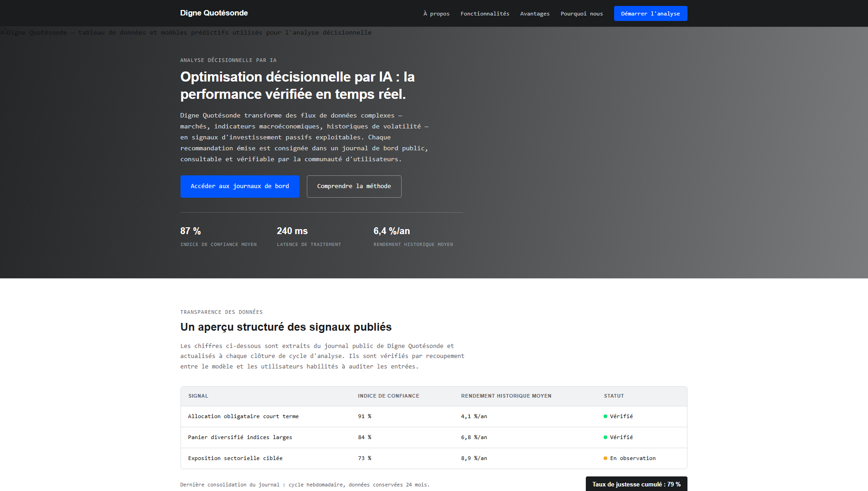Click the ANALYSE DÉCISIONNELLE PAR IA label
The height and width of the screenshot is (491, 868).
click(228, 60)
